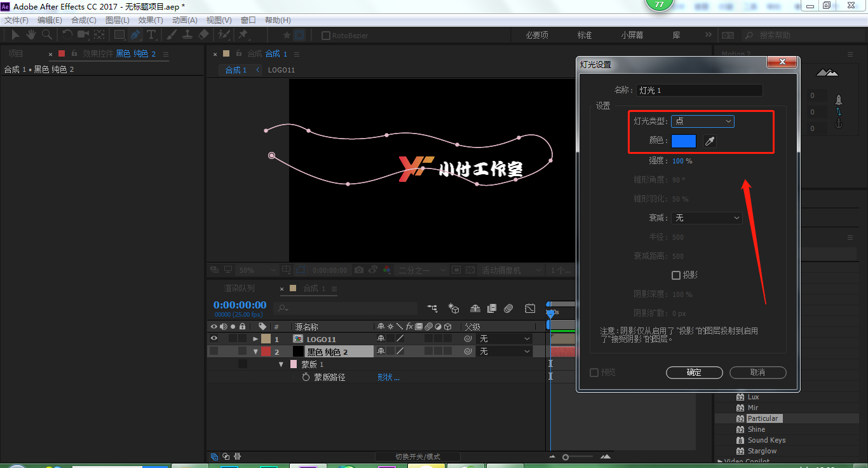Open parent dropdown for 黑色 纯色 2

[505, 351]
